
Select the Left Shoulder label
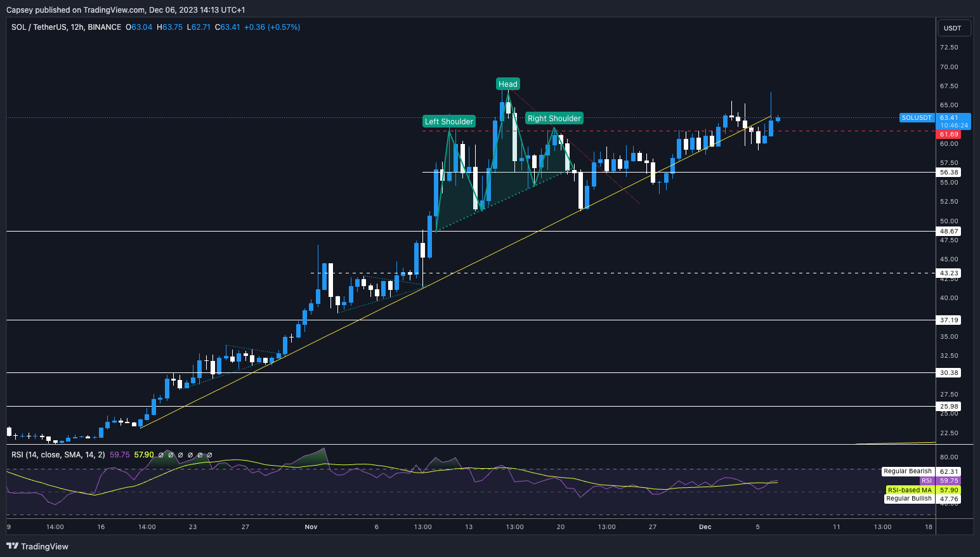coord(448,121)
